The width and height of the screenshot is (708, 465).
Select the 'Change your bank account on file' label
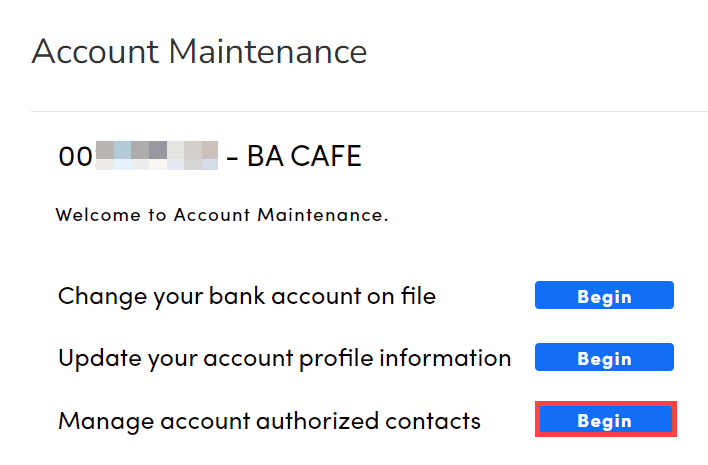click(x=247, y=296)
